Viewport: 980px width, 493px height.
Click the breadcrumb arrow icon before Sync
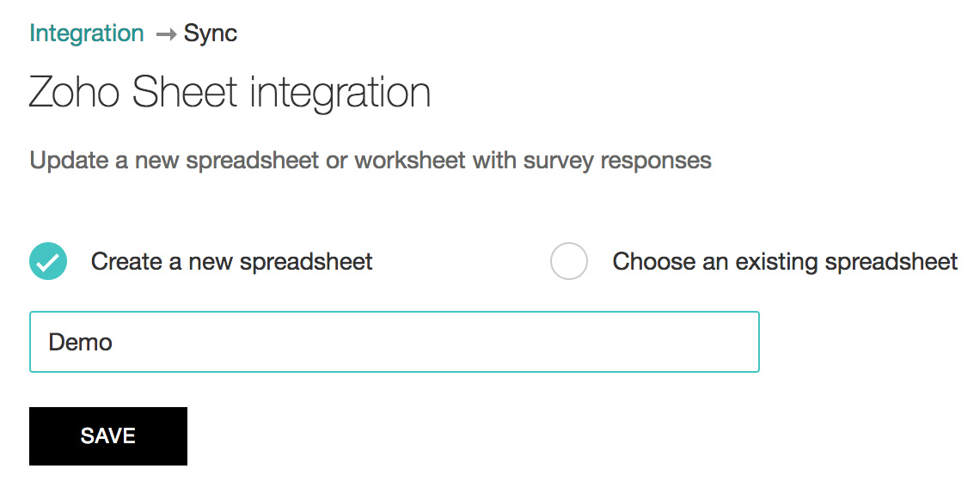(164, 34)
